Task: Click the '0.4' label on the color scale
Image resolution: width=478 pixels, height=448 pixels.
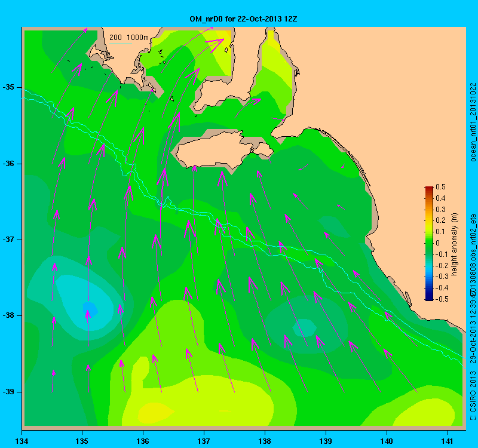Action: click(440, 198)
